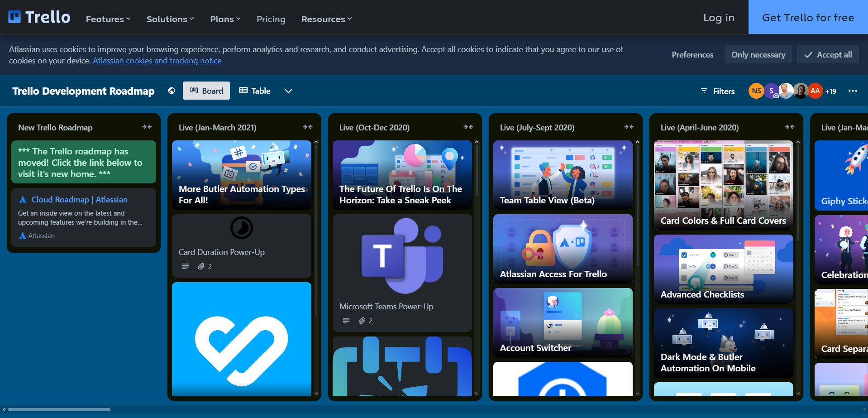The height and width of the screenshot is (418, 868).
Task: Click the New Trello Roadmap list title
Action: 55,128
